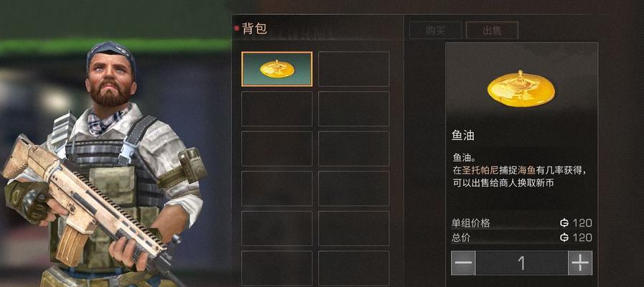Switch to the 购买 tab
Viewport: 644px width, 287px height.
(x=436, y=30)
